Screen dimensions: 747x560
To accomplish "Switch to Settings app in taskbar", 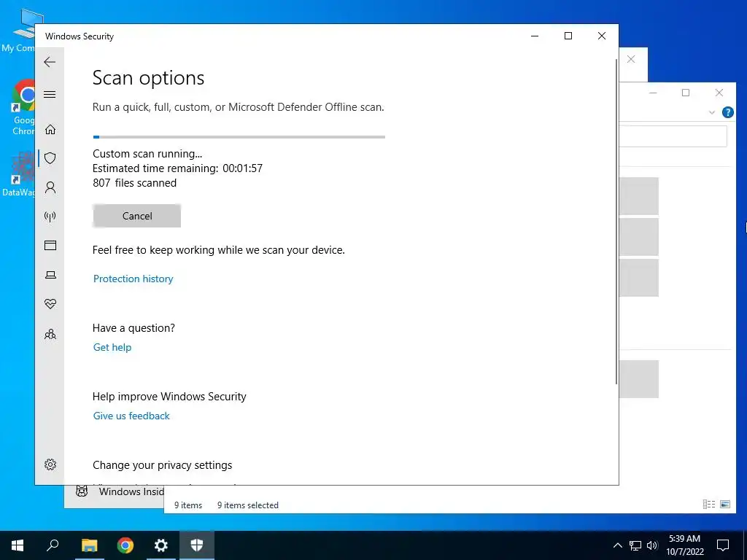I will pos(161,545).
